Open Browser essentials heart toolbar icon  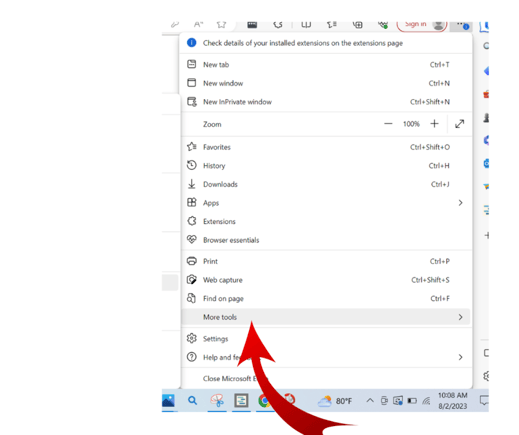[383, 24]
